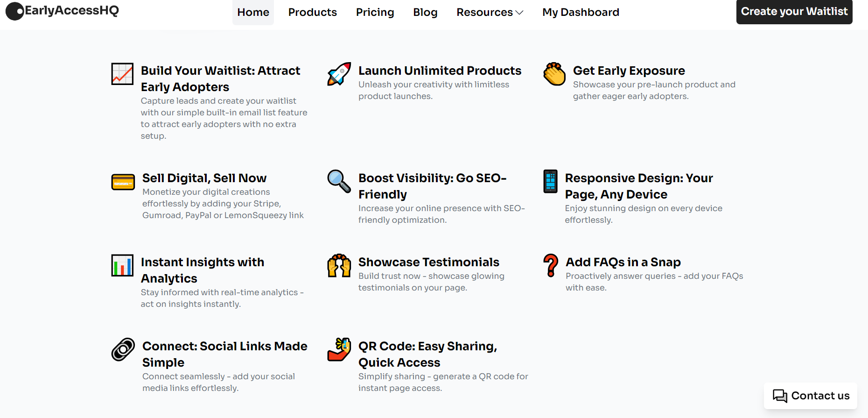
Task: Click the heading QR Code: Easy Sharing, Quick Access
Action: tap(427, 354)
